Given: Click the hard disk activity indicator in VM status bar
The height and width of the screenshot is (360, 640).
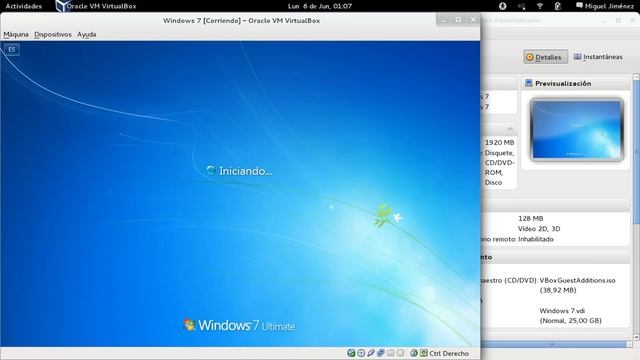Looking at the screenshot, I should click(351, 353).
